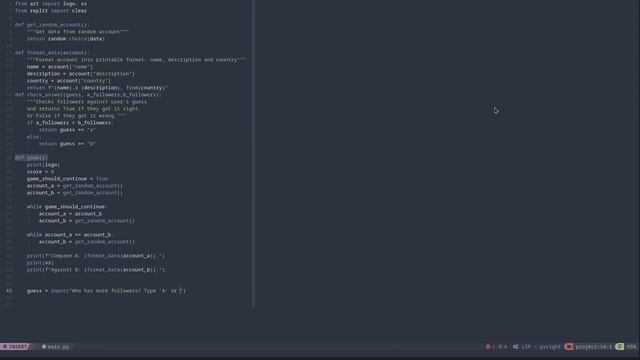Click the line 'return guess == "b"'

pos(67,144)
